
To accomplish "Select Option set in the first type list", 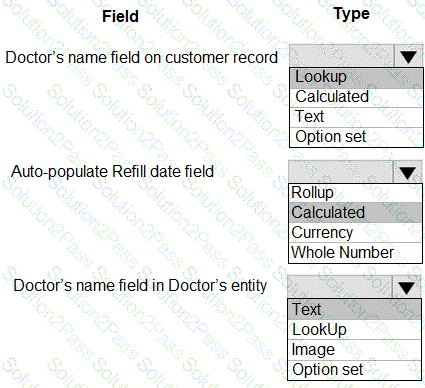I will tap(356, 137).
